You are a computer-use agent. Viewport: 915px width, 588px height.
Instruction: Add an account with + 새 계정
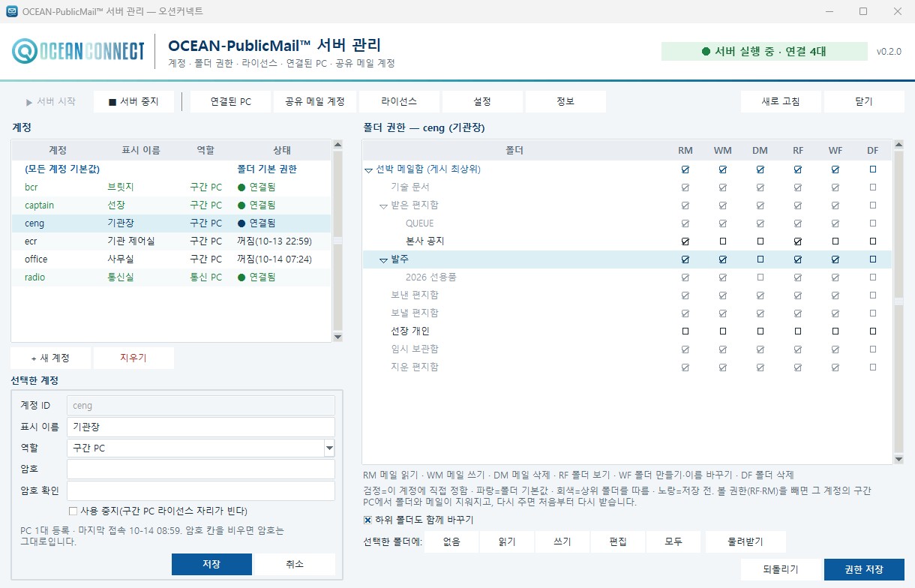(51, 358)
